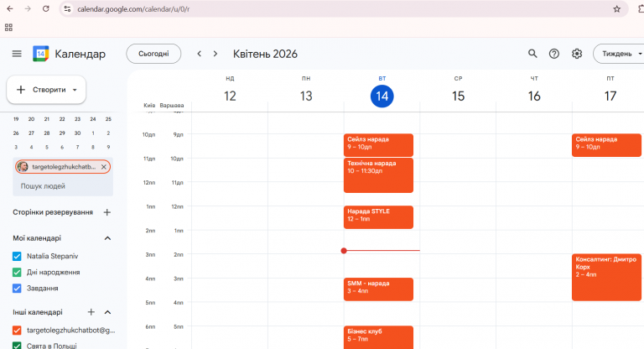644x349 pixels.
Task: Collapse Інші календарі section
Action: coord(107,312)
